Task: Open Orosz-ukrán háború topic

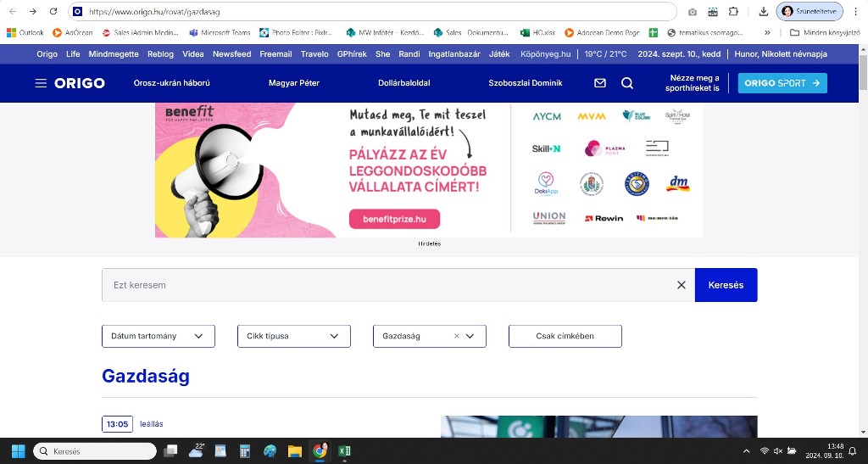Action: 171,83
